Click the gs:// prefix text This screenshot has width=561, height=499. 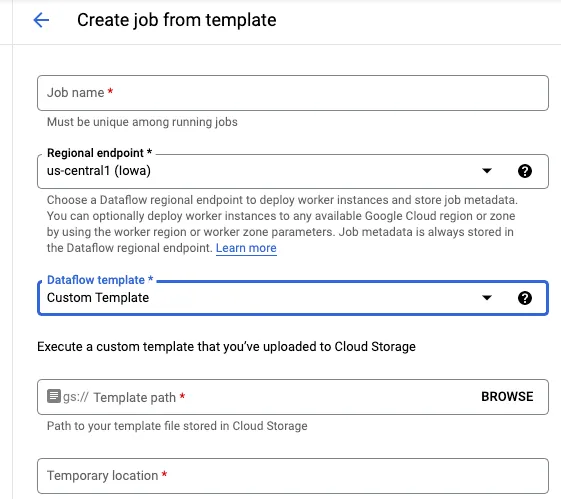tap(75, 397)
